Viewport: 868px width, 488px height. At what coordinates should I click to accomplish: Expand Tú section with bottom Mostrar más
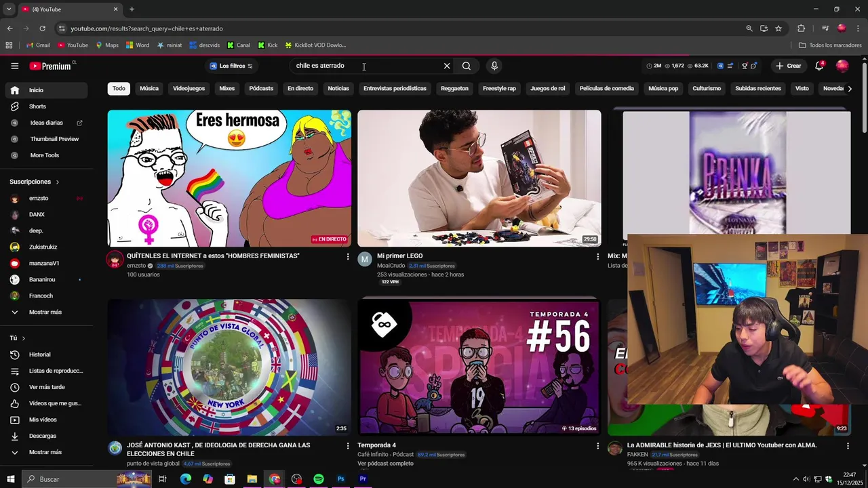tap(46, 452)
